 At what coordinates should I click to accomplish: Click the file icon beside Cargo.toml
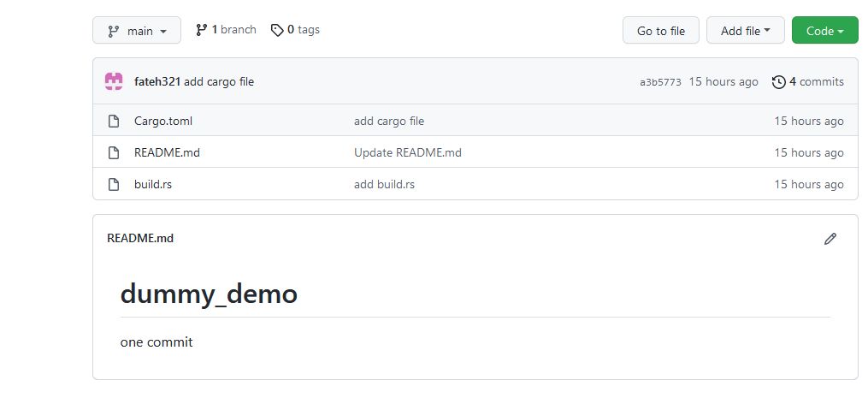click(x=114, y=121)
